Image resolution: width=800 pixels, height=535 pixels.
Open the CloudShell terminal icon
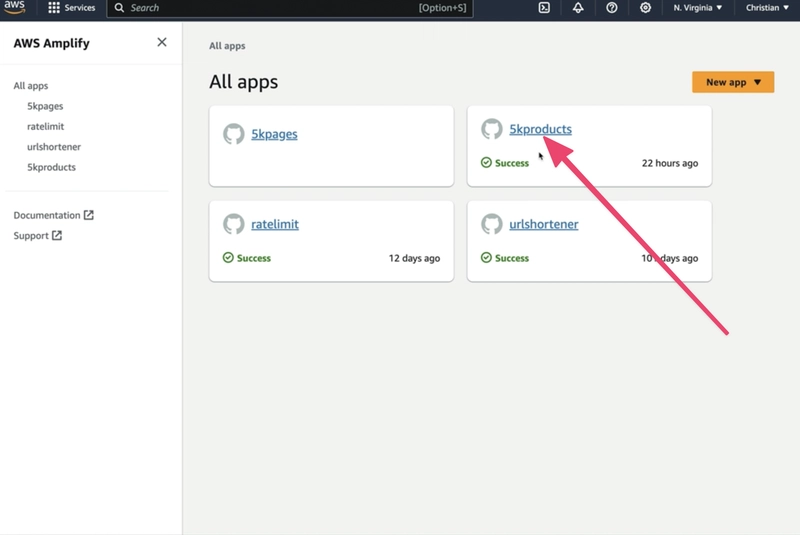pos(544,8)
